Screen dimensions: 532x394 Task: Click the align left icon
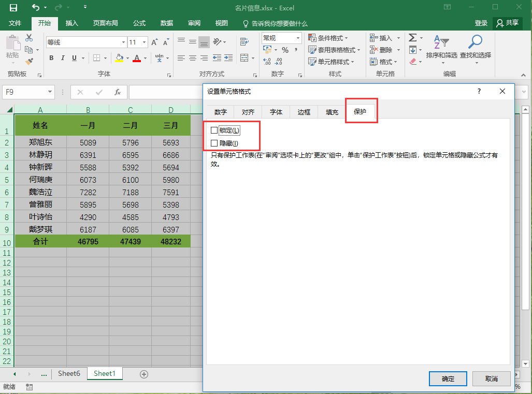pos(181,58)
